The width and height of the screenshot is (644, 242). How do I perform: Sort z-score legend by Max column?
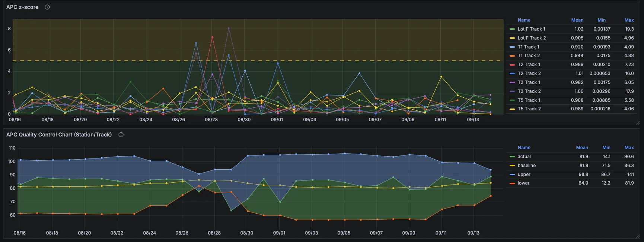629,20
